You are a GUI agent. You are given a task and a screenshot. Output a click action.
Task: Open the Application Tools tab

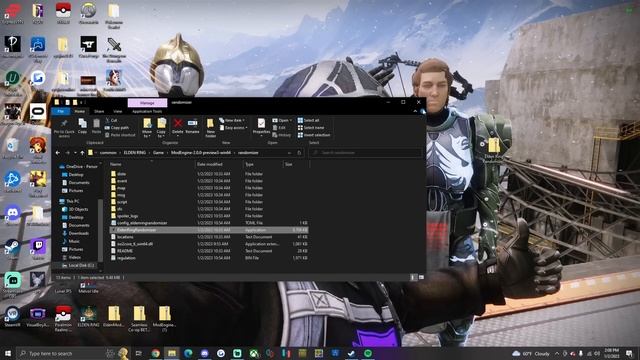[x=147, y=111]
